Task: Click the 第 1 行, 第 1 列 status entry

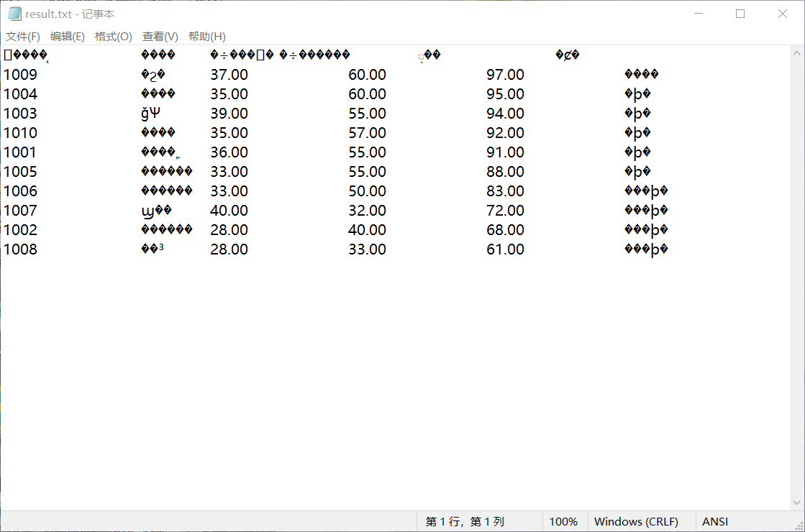Action: click(x=465, y=522)
